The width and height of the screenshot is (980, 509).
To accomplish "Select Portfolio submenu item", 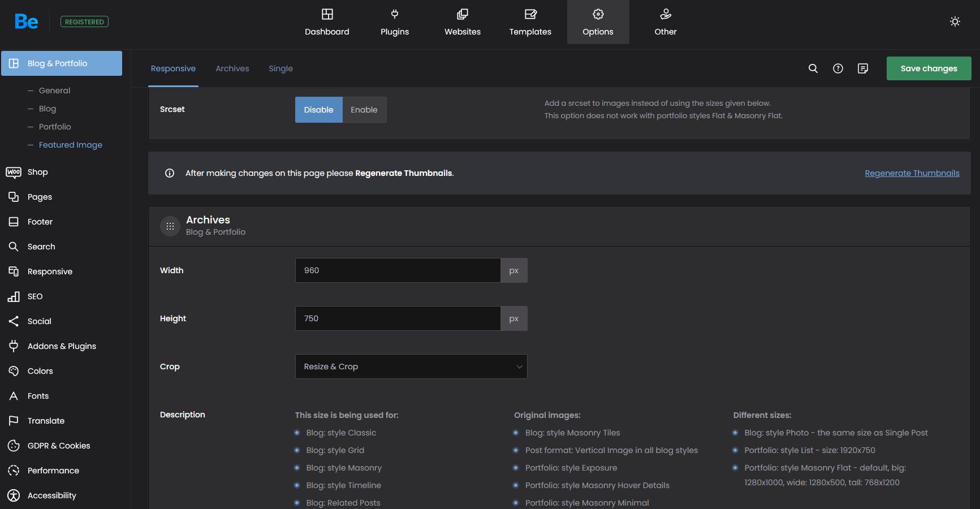I will (x=55, y=127).
